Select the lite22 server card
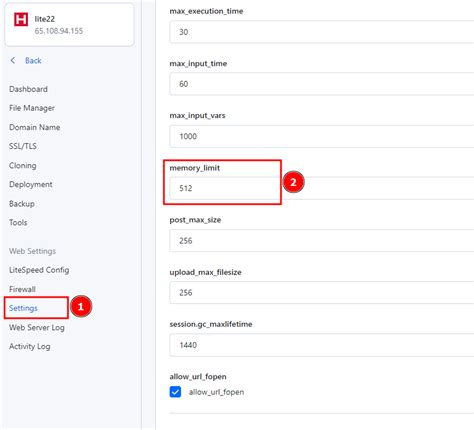Screen dimensions: 474x430 (x=69, y=25)
